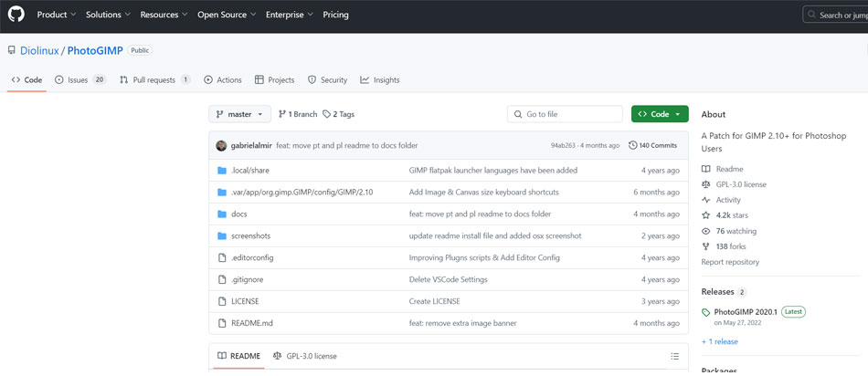Open commit 'feat: remove extra image banner'
The height and width of the screenshot is (376, 868).
click(463, 323)
